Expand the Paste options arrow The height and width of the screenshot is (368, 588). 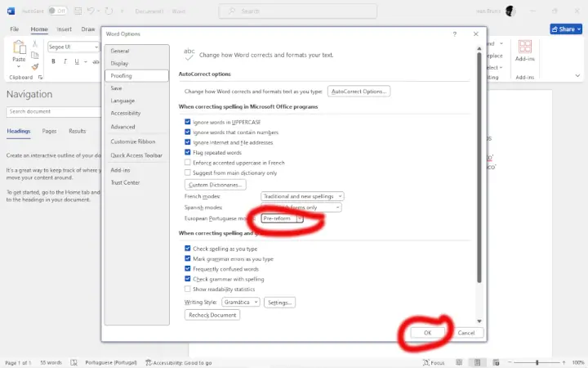[18, 66]
